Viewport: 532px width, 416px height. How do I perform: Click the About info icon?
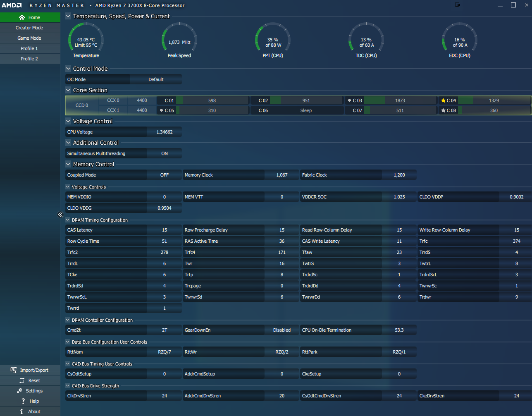(21, 411)
